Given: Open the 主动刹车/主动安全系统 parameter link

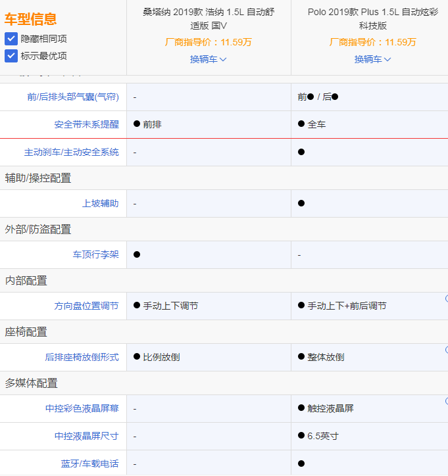Looking at the screenshot, I should pos(72,152).
